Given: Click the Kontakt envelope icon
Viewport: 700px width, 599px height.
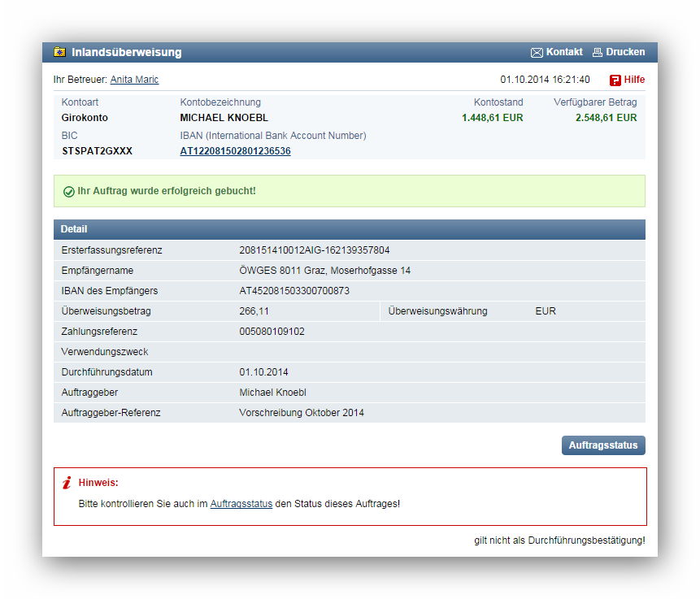Looking at the screenshot, I should pos(537,53).
